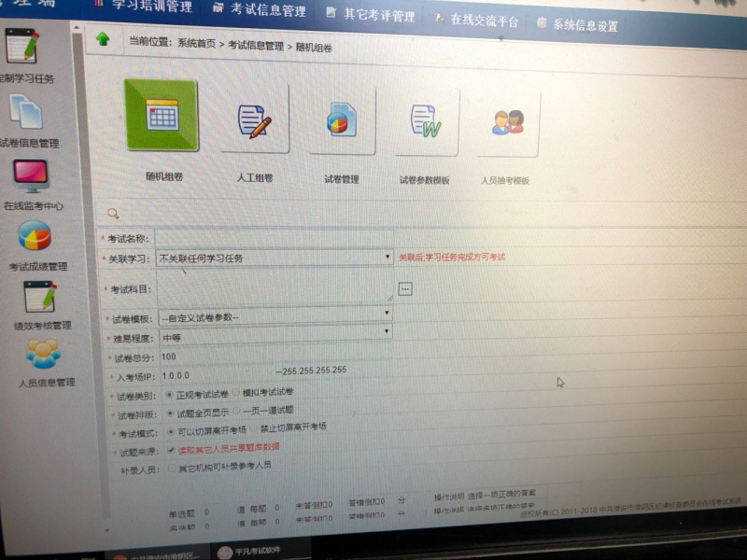Open 在线监考中心 in the sidebar
Image resolution: width=747 pixels, height=560 pixels.
(x=31, y=177)
